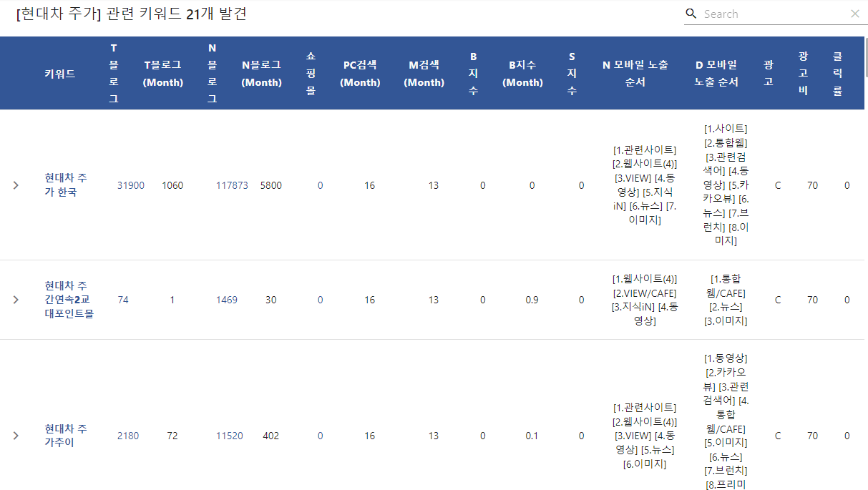This screenshot has width=868, height=490.
Task: Click monthly N블로그 value 5800
Action: (x=271, y=185)
